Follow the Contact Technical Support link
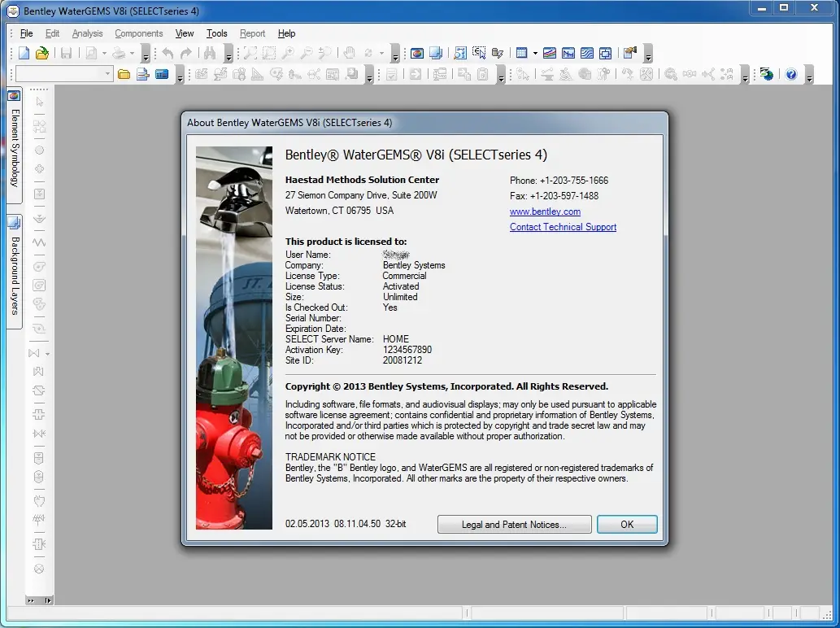 coord(563,227)
